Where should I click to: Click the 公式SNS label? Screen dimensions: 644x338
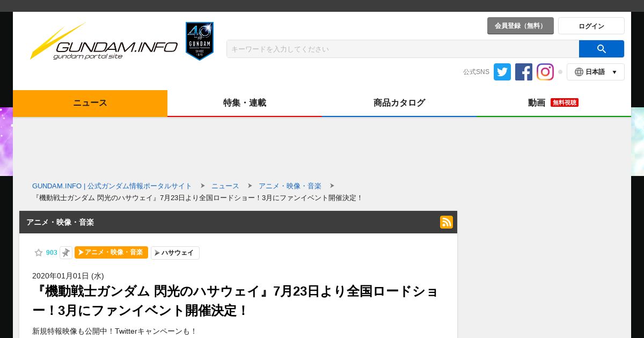477,72
